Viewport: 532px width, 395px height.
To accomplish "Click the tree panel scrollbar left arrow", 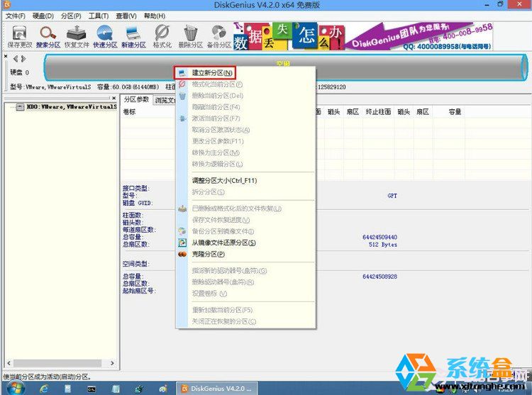I will coord(9,363).
